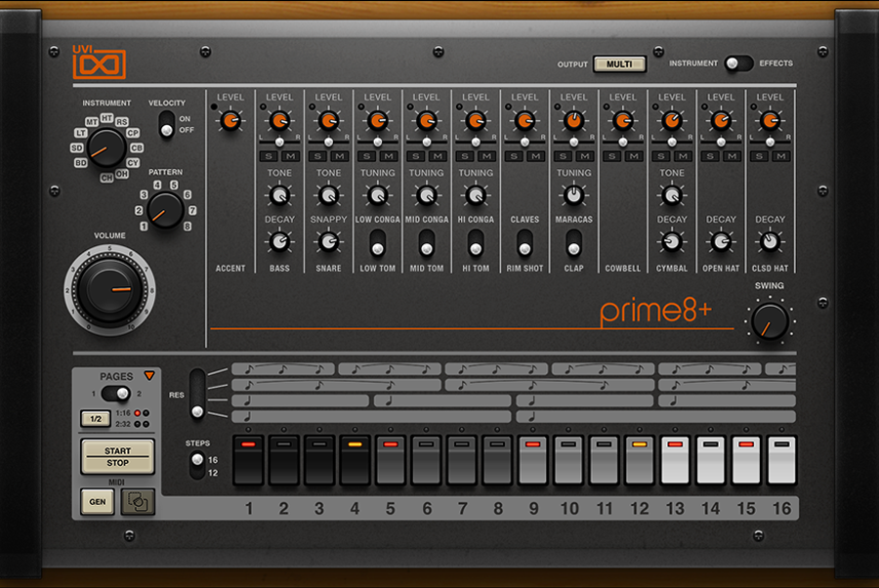
Task: Select SD on the instrument dial
Action: pyautogui.click(x=77, y=148)
